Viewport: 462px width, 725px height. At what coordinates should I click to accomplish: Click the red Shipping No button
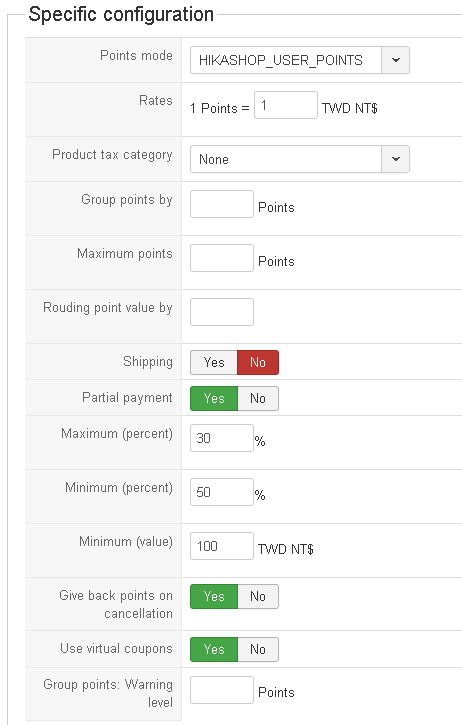coord(258,362)
